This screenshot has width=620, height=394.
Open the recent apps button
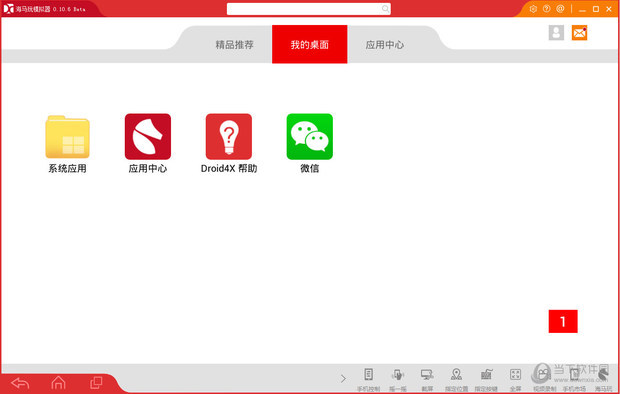[96, 383]
